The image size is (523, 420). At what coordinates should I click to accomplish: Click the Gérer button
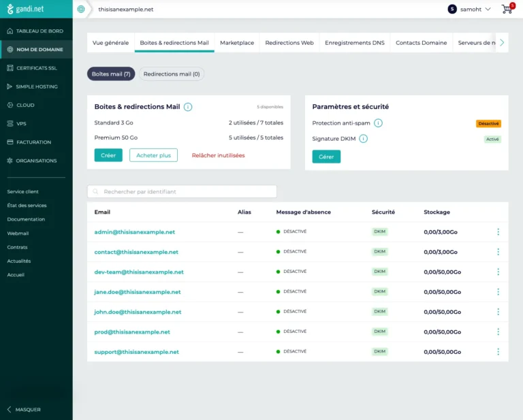click(326, 157)
